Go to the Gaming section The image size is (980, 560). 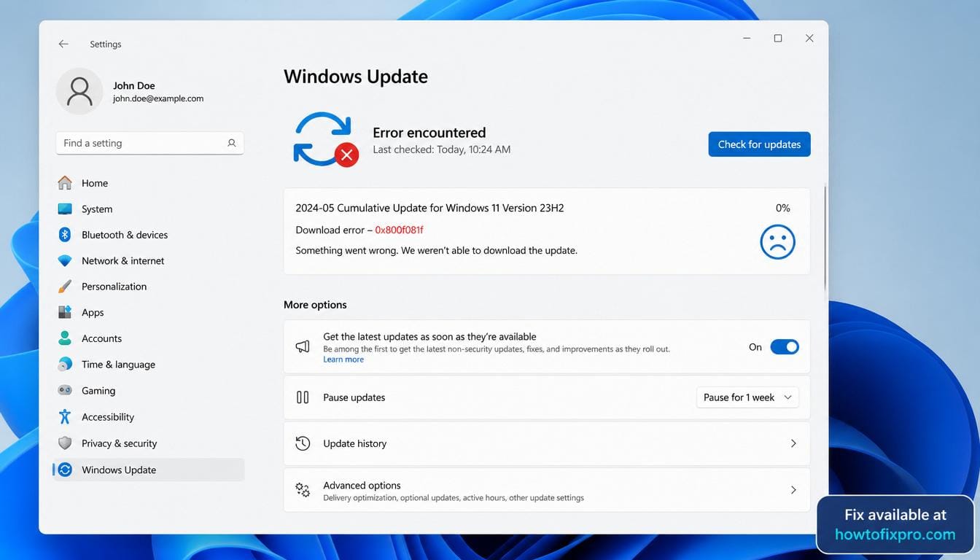click(147, 391)
